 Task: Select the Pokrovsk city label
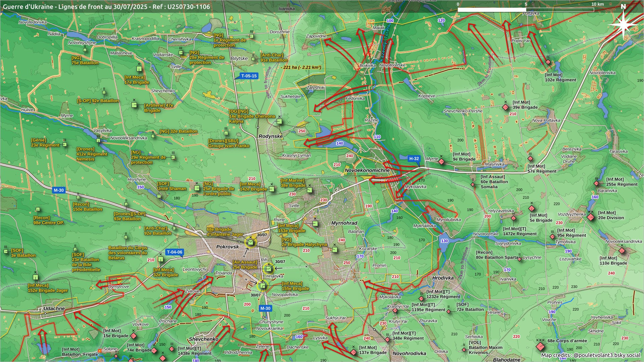(x=228, y=247)
